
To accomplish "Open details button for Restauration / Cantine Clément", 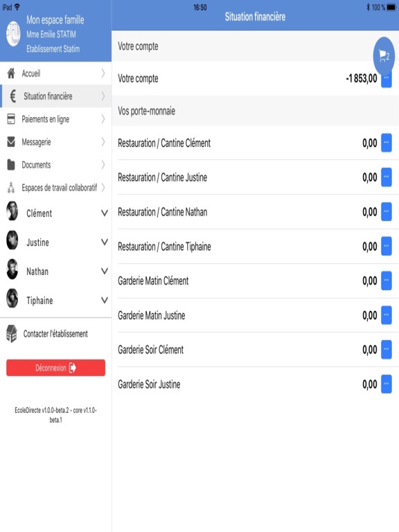I will [386, 143].
